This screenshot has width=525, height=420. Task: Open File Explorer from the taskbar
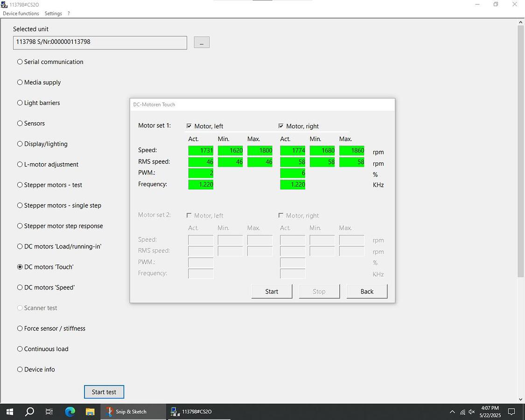point(90,412)
